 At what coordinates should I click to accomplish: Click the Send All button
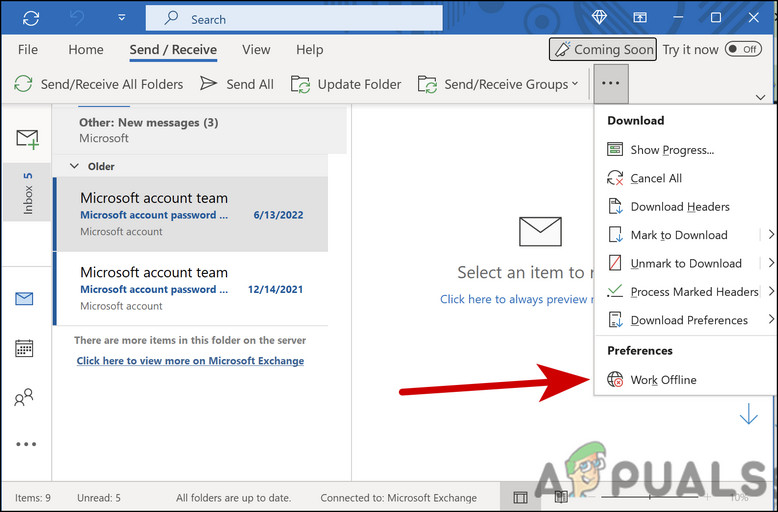click(x=237, y=84)
